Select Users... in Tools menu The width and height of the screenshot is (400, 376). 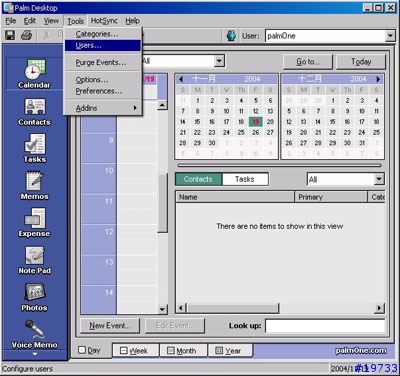pyautogui.click(x=103, y=46)
